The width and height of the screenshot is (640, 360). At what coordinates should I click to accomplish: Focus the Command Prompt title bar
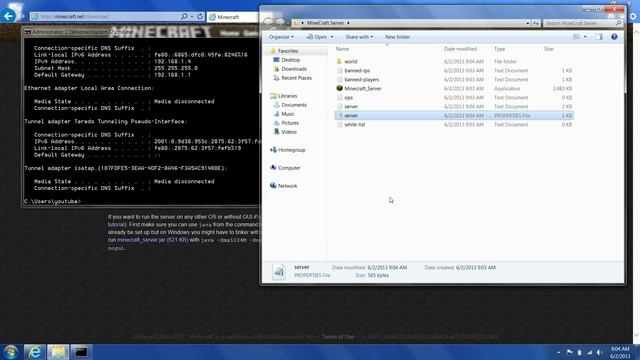141,32
